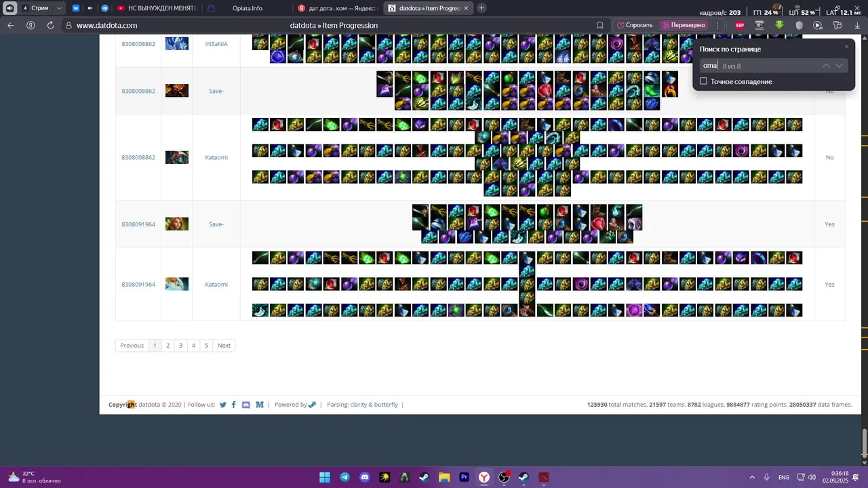This screenshot has height=488, width=868.
Task: Open Windows Start menu
Action: [x=325, y=477]
